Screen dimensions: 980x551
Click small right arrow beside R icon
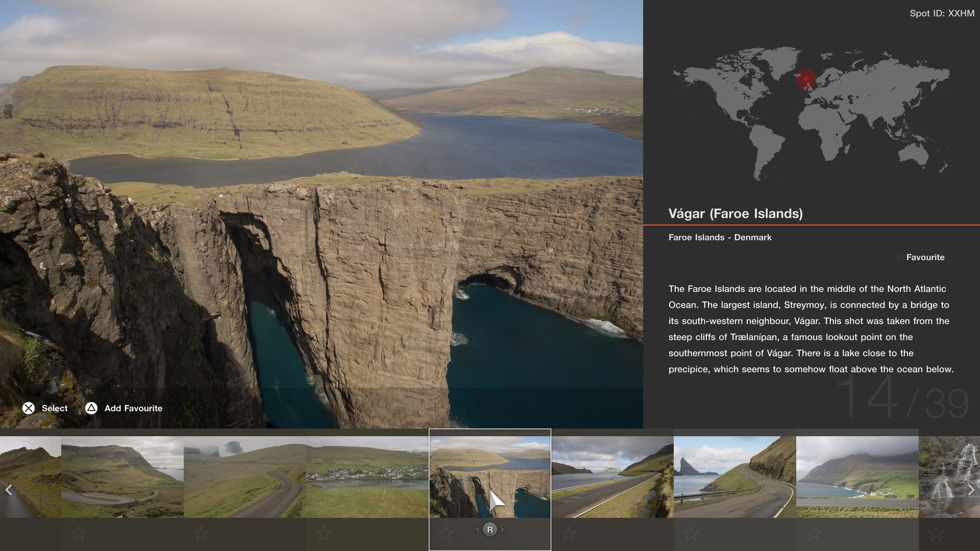point(503,530)
